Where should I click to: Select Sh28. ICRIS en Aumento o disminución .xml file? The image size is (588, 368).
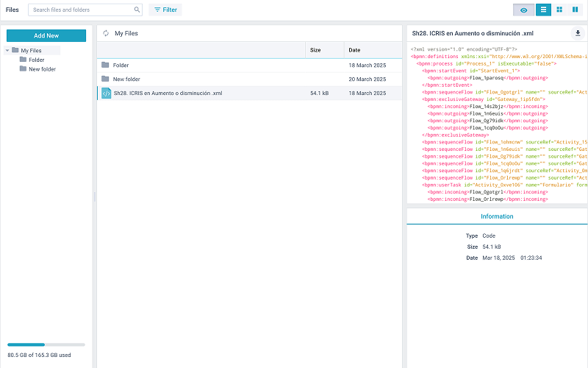(x=168, y=93)
